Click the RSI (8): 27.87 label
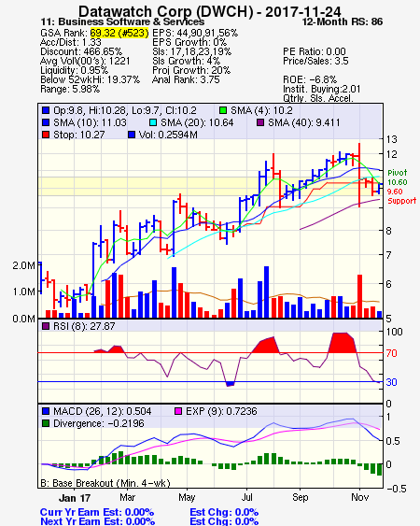The width and height of the screenshot is (420, 526). click(x=84, y=326)
